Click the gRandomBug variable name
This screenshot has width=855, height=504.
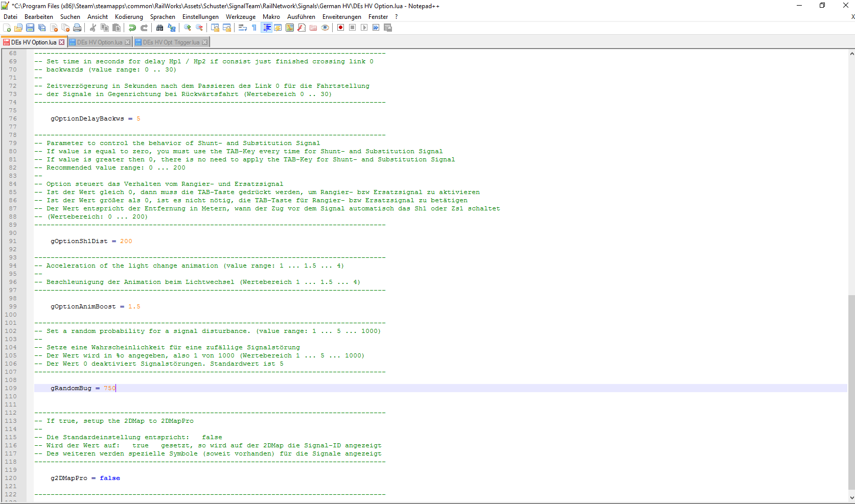tap(71, 388)
